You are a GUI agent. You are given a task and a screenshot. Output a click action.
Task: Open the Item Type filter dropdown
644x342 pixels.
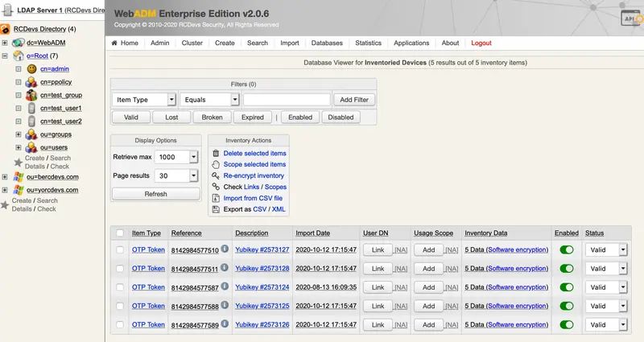click(x=144, y=100)
